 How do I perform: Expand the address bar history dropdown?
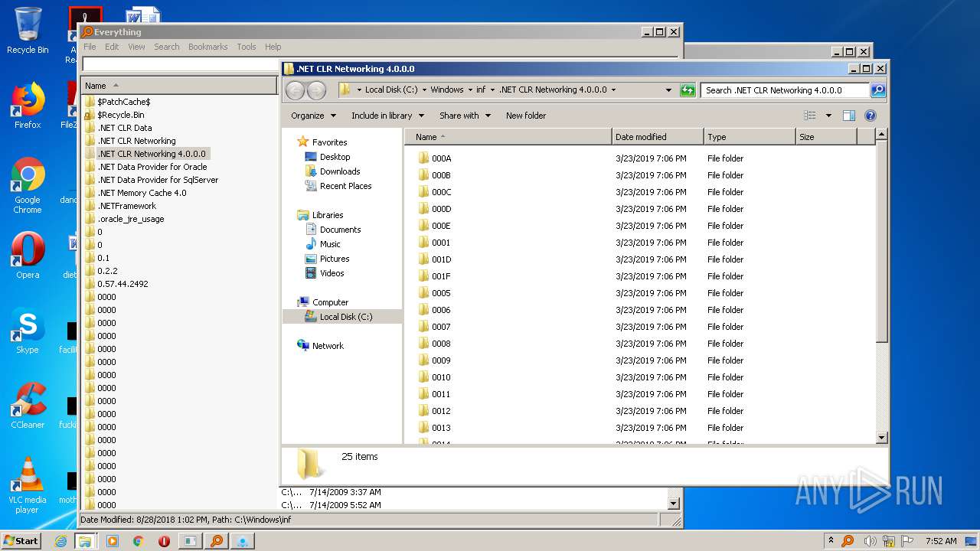669,90
